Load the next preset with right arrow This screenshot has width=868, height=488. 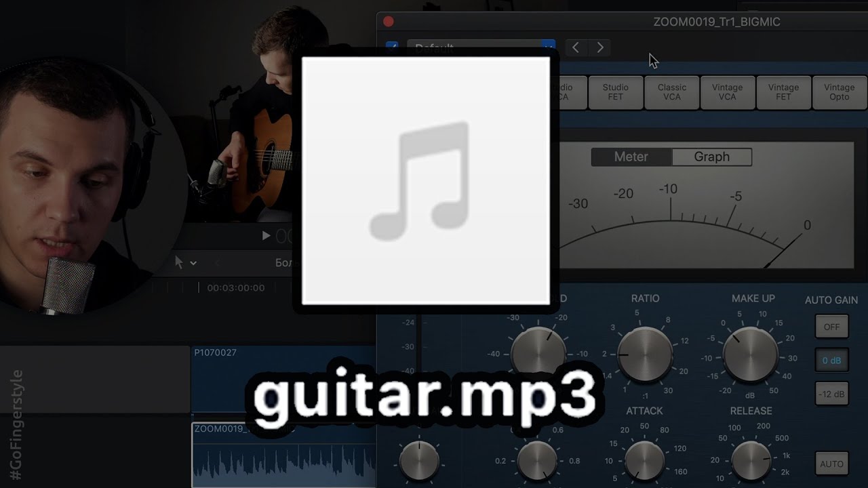pos(600,47)
